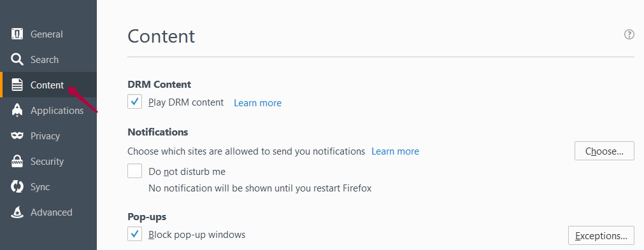Click the Search magnifier icon
The image size is (644, 250).
coord(17,59)
